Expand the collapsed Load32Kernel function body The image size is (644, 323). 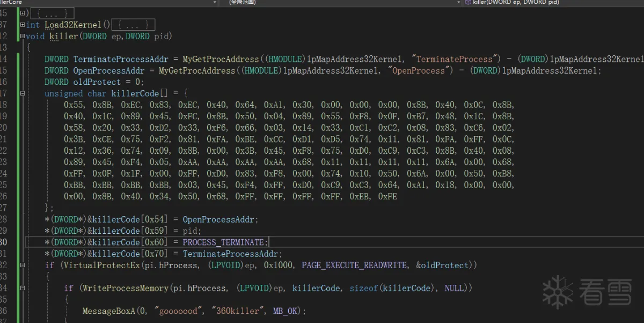(22, 25)
